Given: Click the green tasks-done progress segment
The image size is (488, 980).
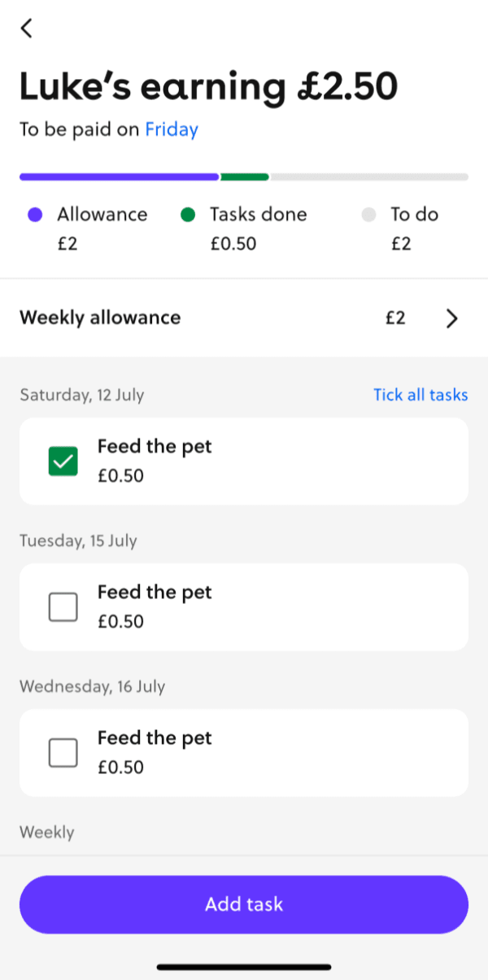Looking at the screenshot, I should tap(245, 177).
